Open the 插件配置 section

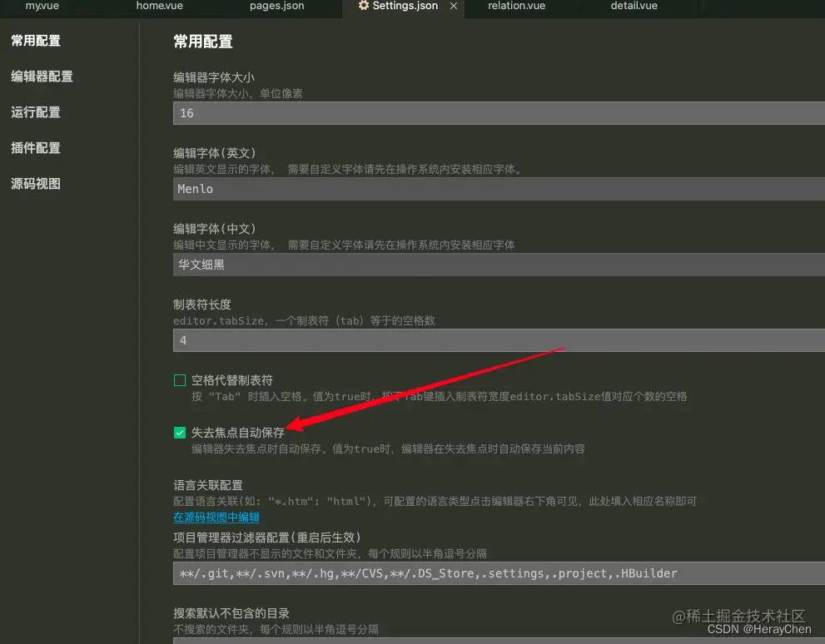click(35, 147)
